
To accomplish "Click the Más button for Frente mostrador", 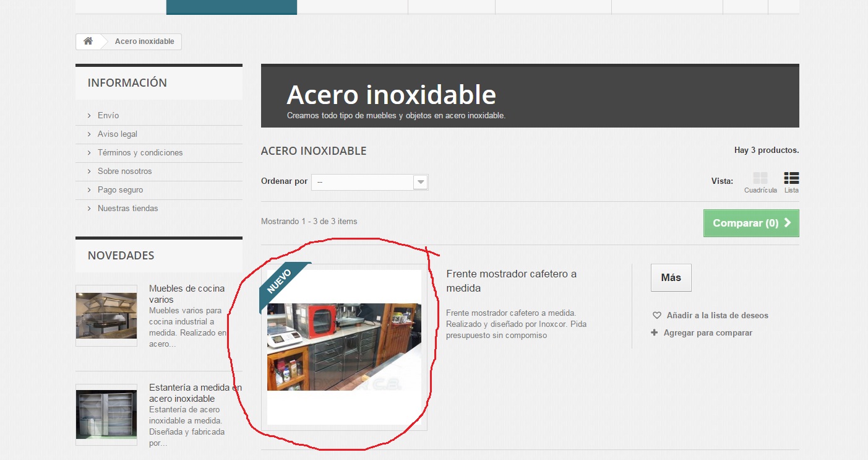I will 671,277.
